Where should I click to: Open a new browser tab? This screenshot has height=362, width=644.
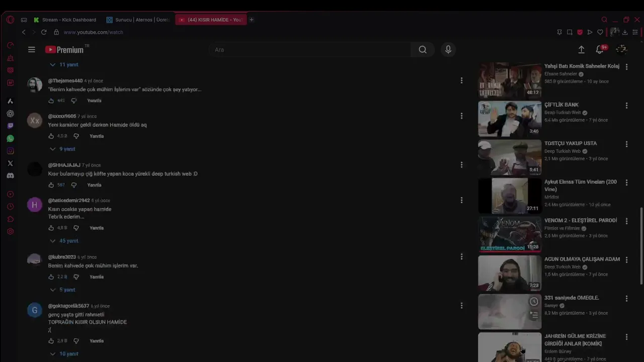(x=252, y=20)
